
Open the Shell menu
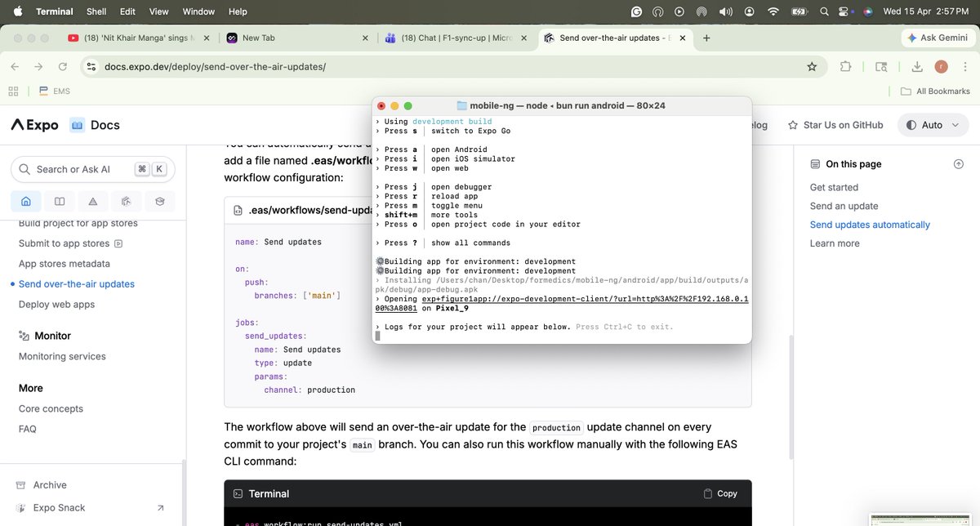coord(96,11)
